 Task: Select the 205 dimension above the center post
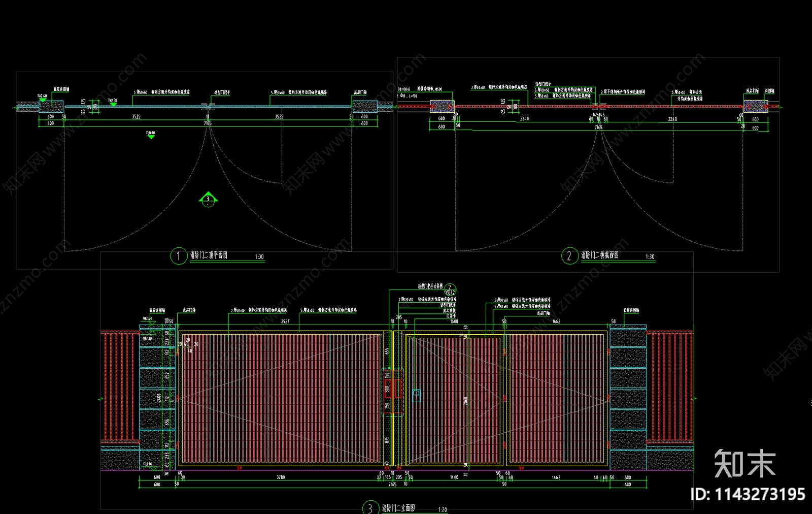[x=399, y=317]
